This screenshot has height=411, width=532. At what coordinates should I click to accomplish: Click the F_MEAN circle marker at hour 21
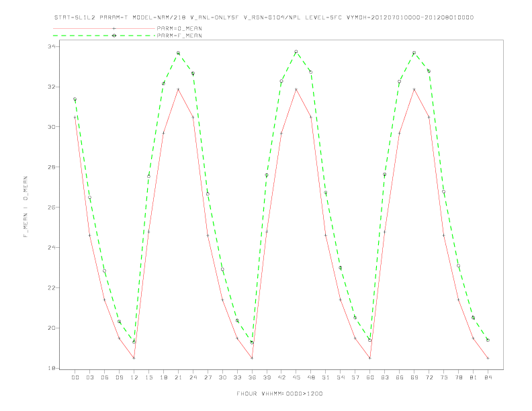(178, 53)
